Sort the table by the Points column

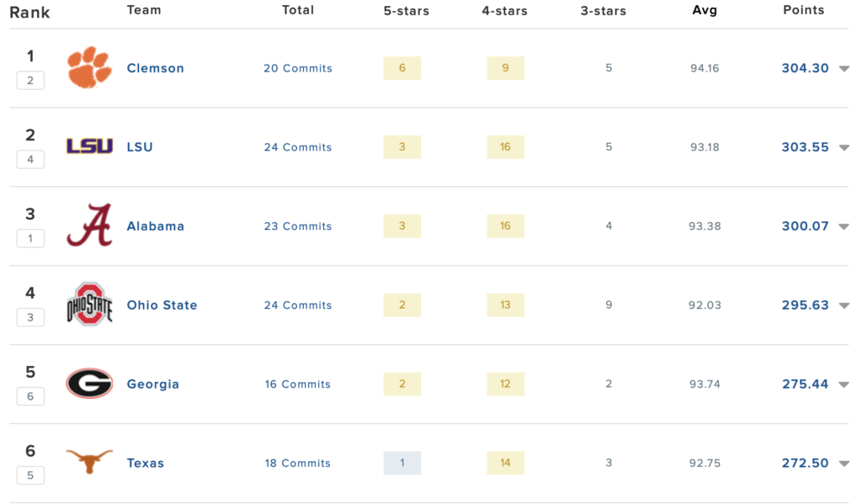point(804,10)
